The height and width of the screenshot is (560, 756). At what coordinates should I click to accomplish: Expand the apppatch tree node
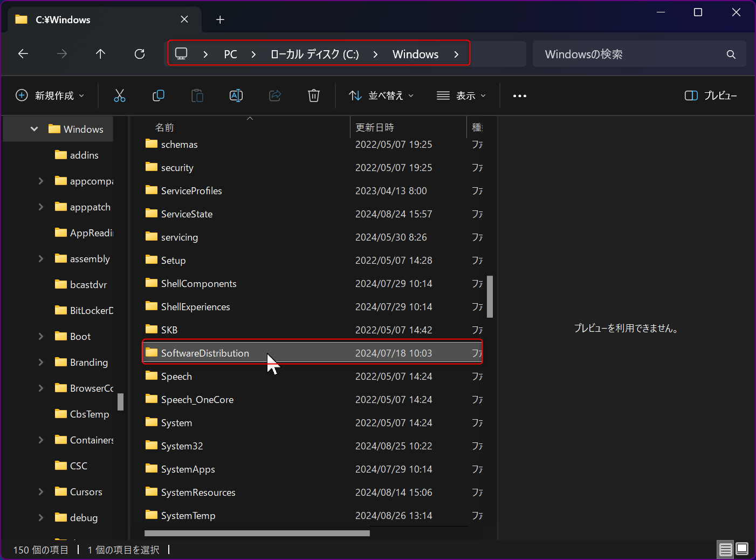(41, 207)
